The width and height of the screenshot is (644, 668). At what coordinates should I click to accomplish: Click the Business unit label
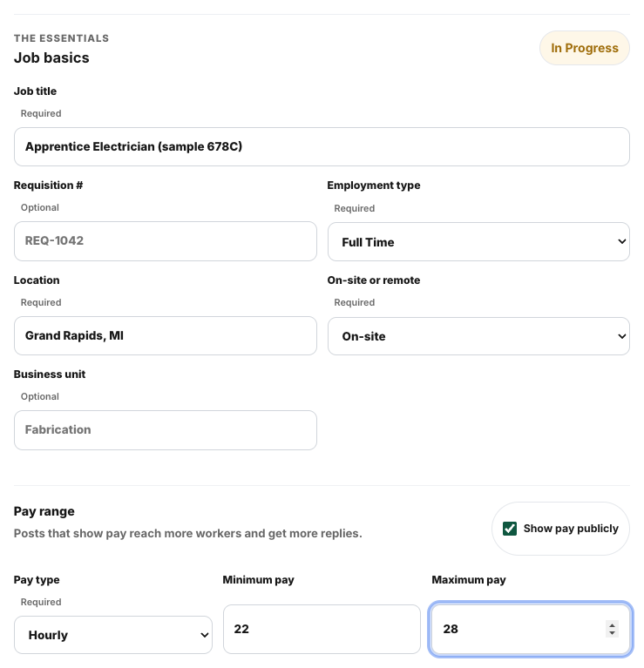pos(50,374)
